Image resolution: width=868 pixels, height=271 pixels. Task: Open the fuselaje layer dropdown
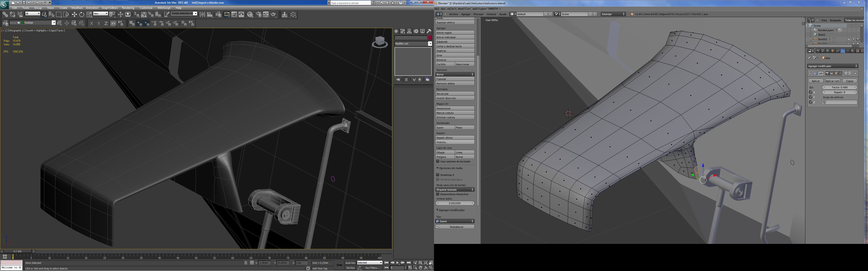coord(54,23)
